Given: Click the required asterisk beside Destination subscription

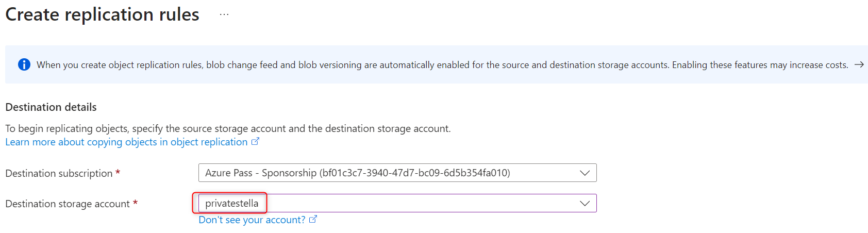Looking at the screenshot, I should [x=118, y=173].
